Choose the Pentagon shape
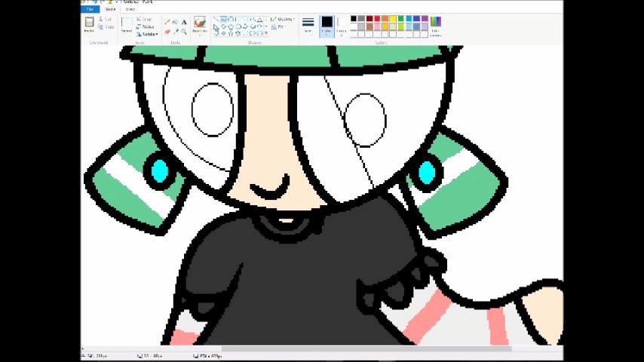This screenshot has height=362, width=644. click(x=231, y=26)
